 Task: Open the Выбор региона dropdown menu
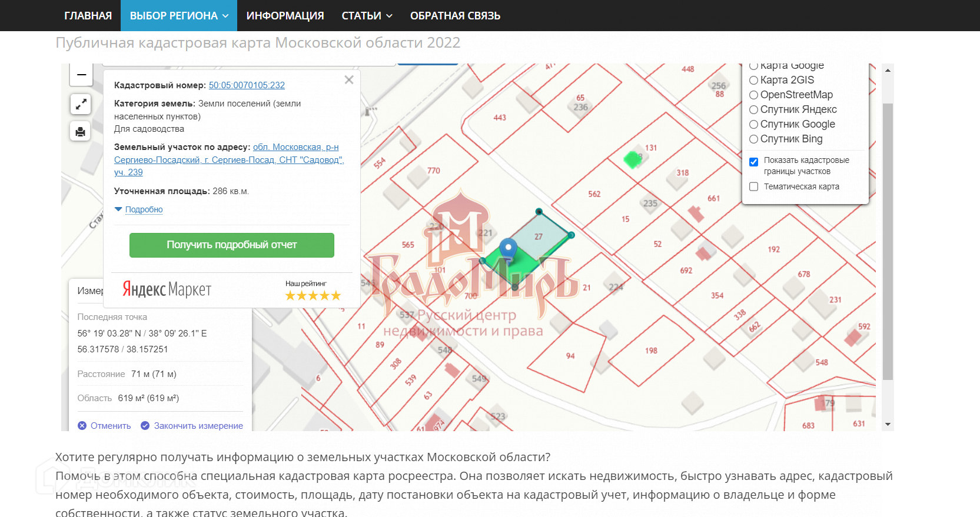pyautogui.click(x=179, y=15)
